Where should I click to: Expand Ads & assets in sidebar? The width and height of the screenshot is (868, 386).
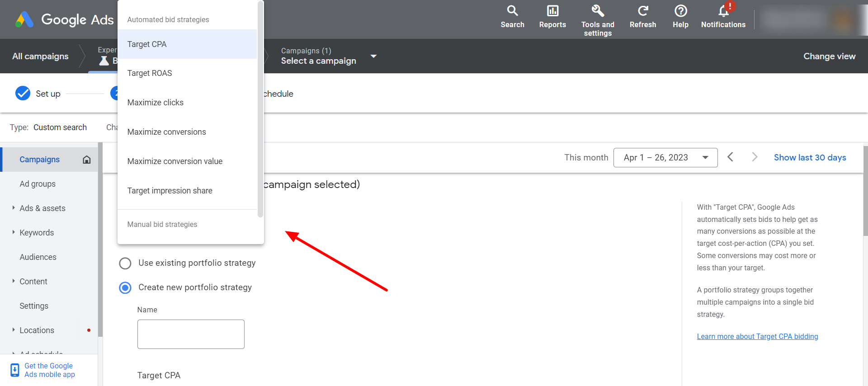click(14, 208)
